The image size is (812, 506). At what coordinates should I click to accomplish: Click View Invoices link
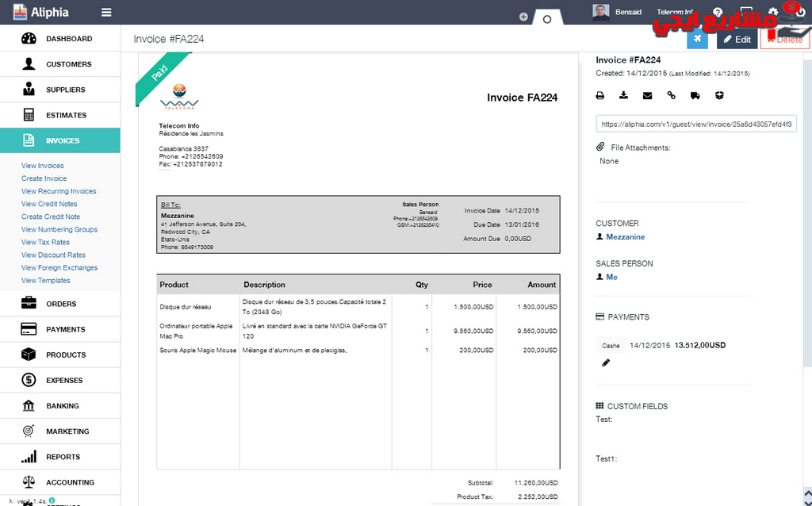tap(43, 166)
